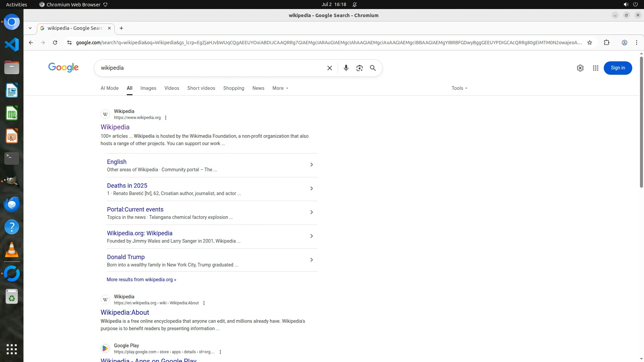This screenshot has height=362, width=644.
Task: Clear the search box with X icon
Action: 329,68
